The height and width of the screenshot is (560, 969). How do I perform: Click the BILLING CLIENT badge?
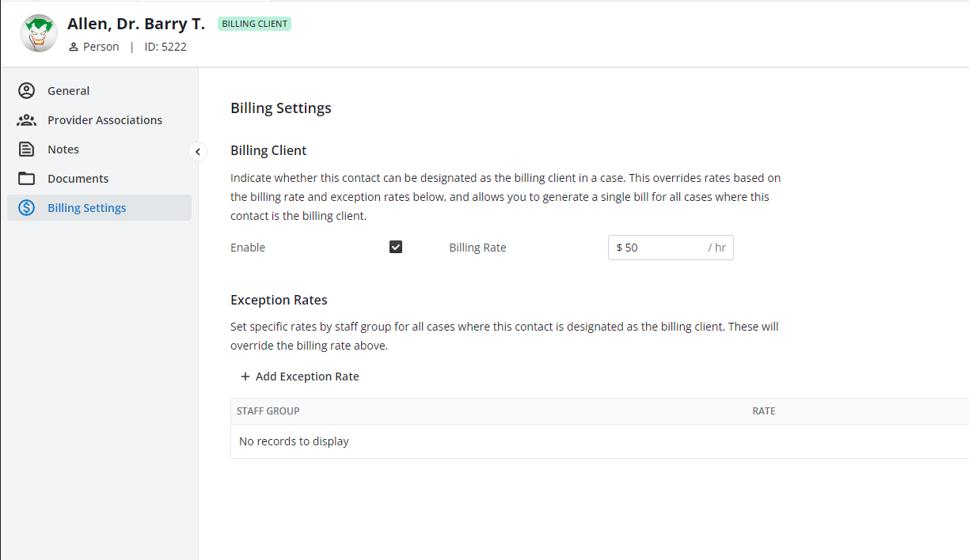[255, 24]
